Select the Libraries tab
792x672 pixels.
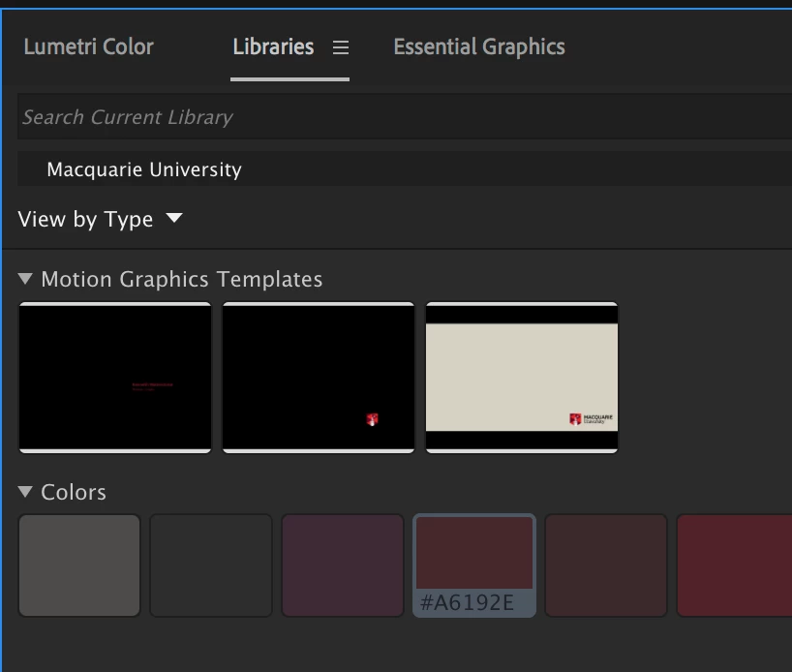point(273,47)
